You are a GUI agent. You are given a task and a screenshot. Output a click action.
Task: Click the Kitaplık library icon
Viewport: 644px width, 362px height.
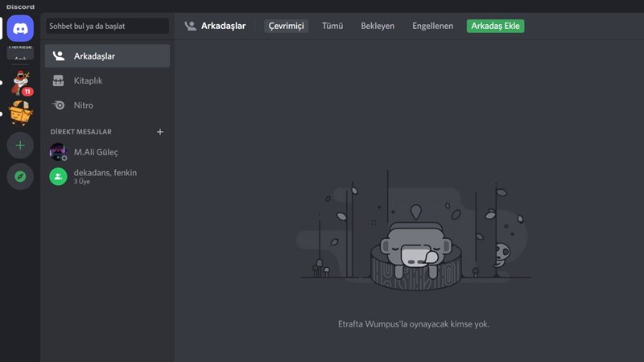tap(58, 80)
